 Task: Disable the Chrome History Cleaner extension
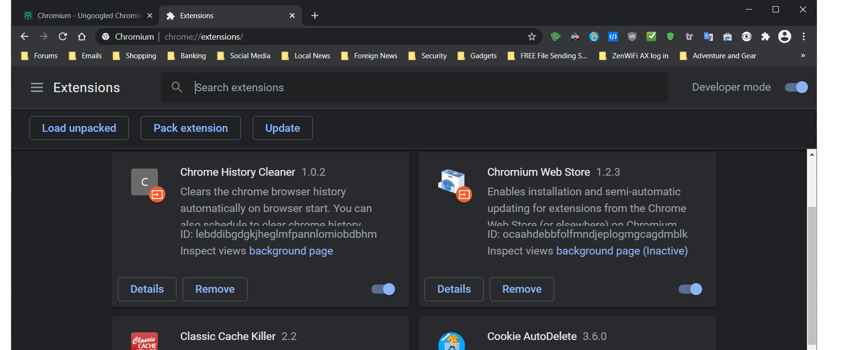click(x=383, y=289)
